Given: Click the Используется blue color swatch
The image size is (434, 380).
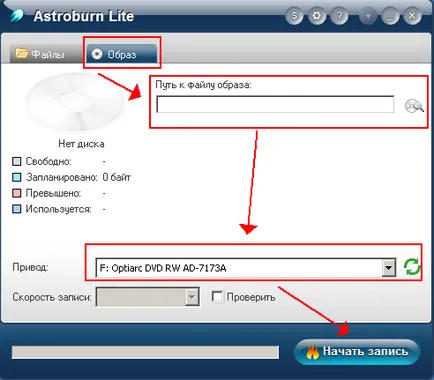Looking at the screenshot, I should click(17, 209).
